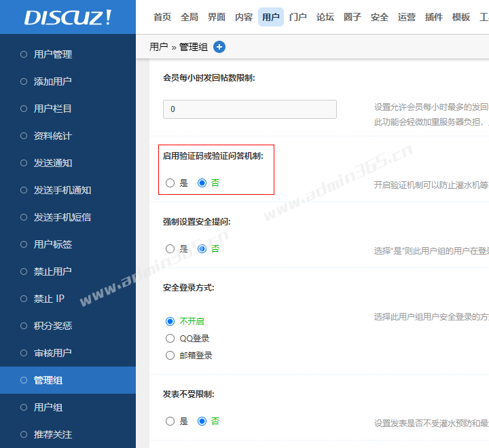The image size is (489, 448).
Task: Select 是 for 启用验证码或验证问答机制
Action: point(170,183)
